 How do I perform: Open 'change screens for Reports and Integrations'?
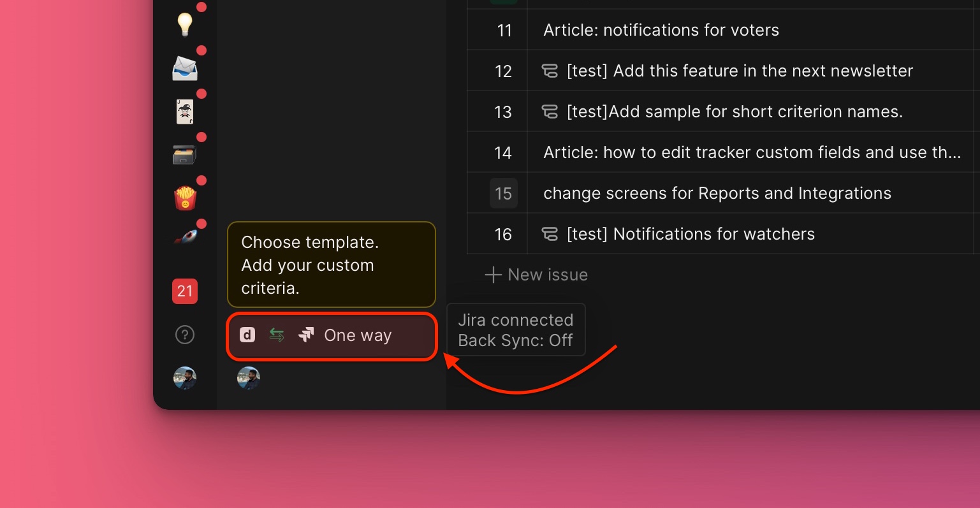point(717,193)
